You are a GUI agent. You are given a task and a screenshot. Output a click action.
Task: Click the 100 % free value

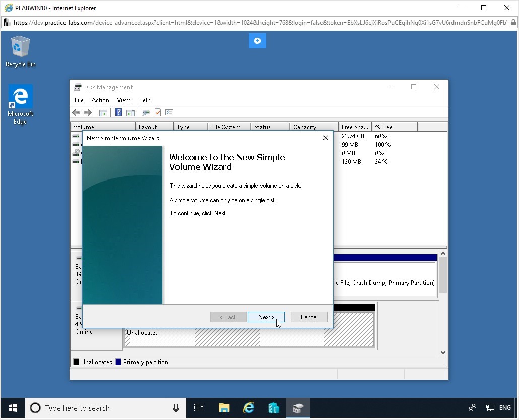(382, 145)
